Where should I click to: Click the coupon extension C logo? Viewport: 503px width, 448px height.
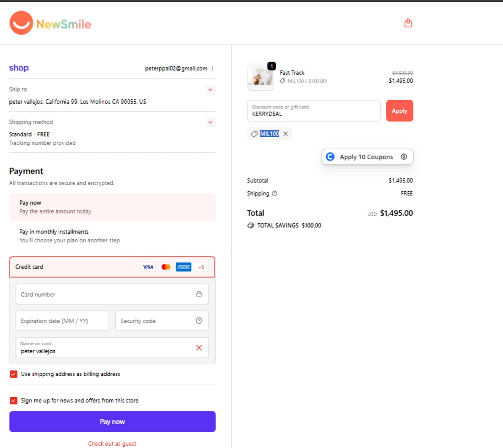coord(330,157)
